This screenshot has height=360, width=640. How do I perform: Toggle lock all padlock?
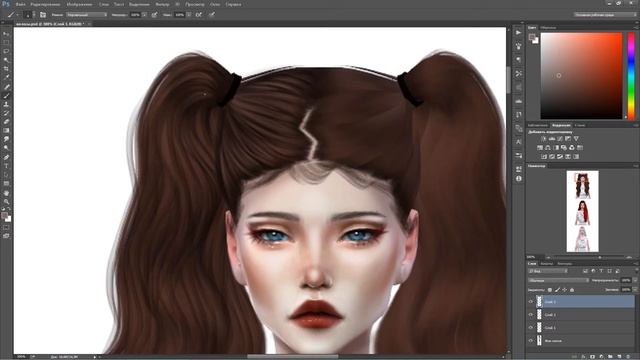(x=572, y=290)
